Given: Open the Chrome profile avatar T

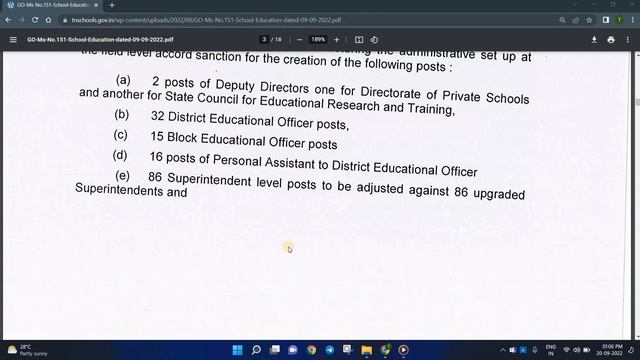Looking at the screenshot, I should click(x=619, y=20).
